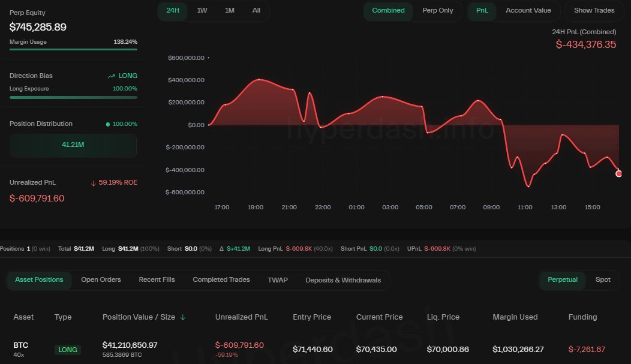Screen dimensions: 631x364
Task: Select the Combined view toggle
Action: coord(388,11)
